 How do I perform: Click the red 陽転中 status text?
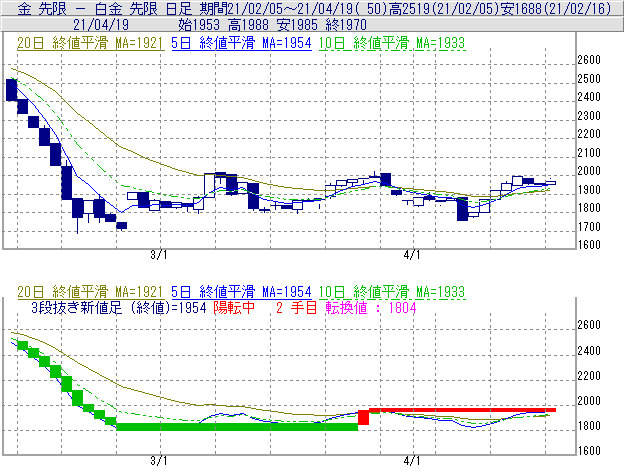click(x=234, y=308)
